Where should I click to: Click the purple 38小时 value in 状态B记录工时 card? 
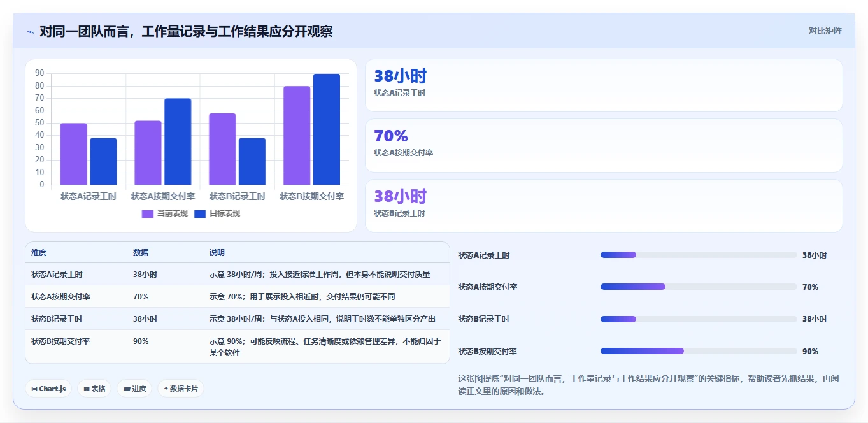point(400,196)
